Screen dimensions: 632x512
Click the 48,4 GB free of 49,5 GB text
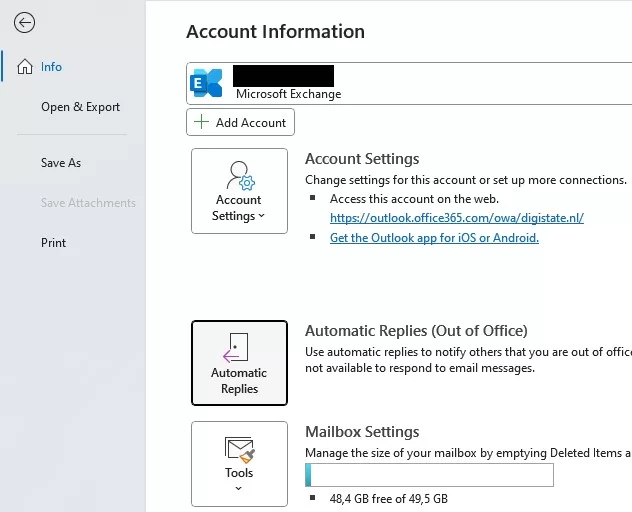pyautogui.click(x=389, y=499)
